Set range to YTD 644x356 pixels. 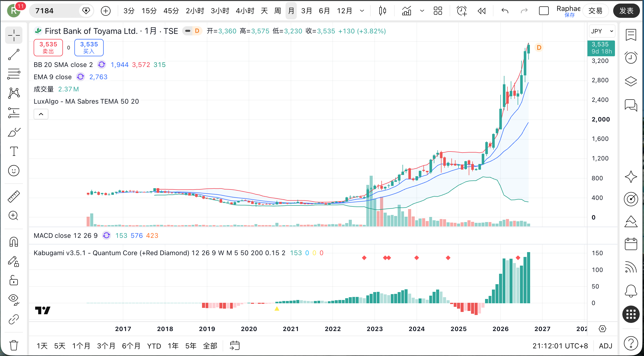[154, 346]
